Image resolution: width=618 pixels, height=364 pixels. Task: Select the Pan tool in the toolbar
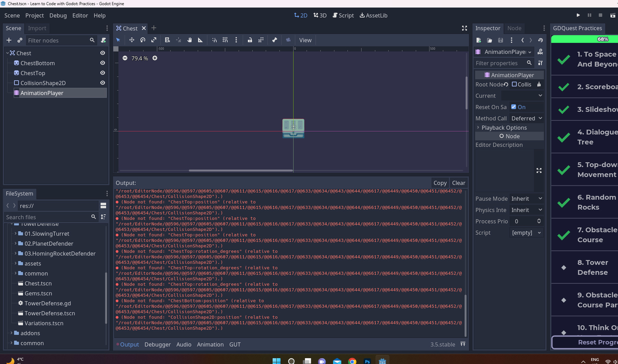point(189,40)
